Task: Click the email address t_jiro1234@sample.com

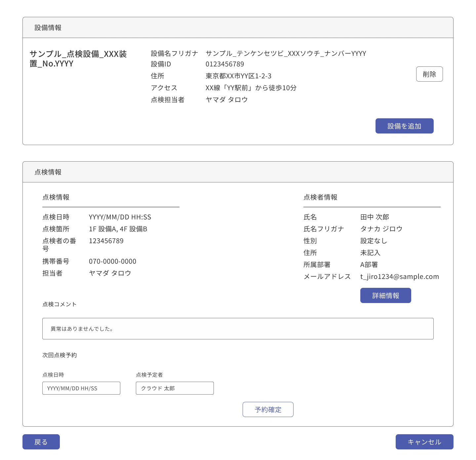Action: 399,277
